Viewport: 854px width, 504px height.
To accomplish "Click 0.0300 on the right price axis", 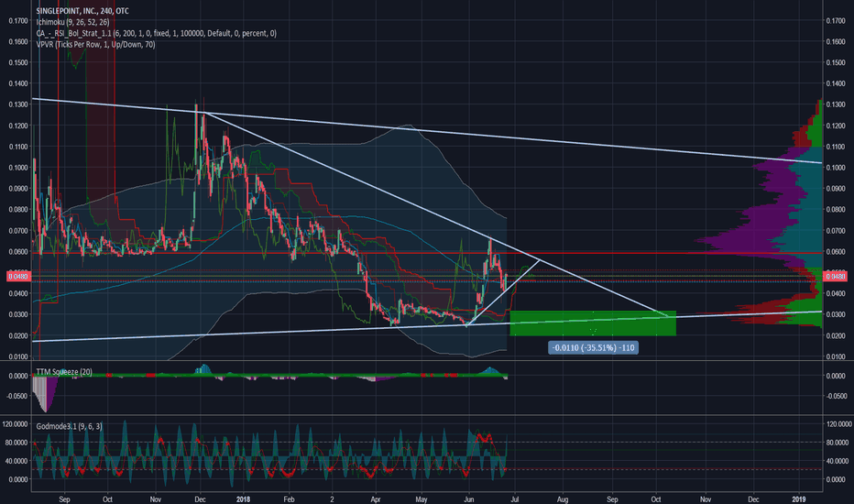I will 836,314.
